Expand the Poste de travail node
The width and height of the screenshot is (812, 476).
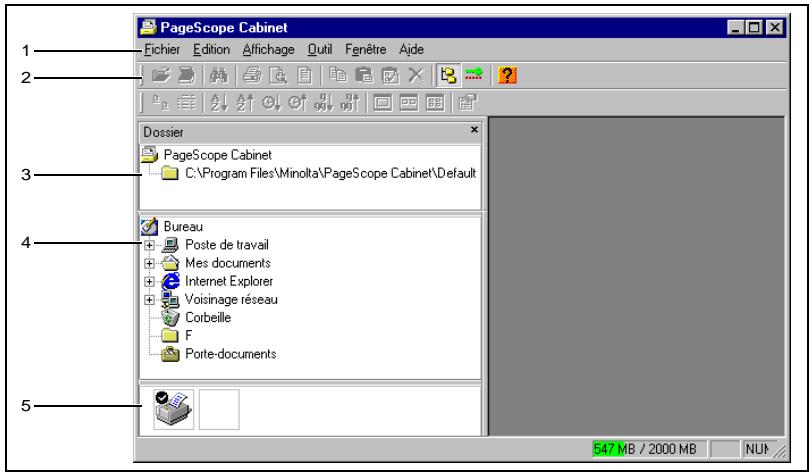(149, 245)
